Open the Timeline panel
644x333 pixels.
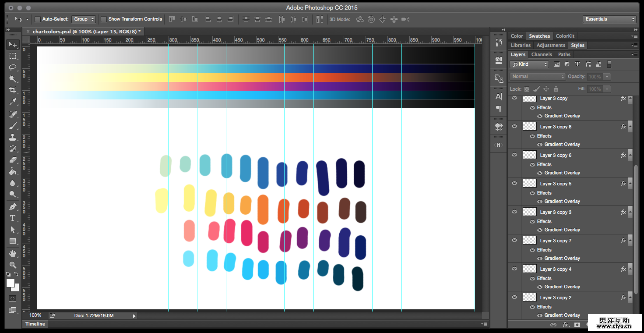[x=35, y=324]
